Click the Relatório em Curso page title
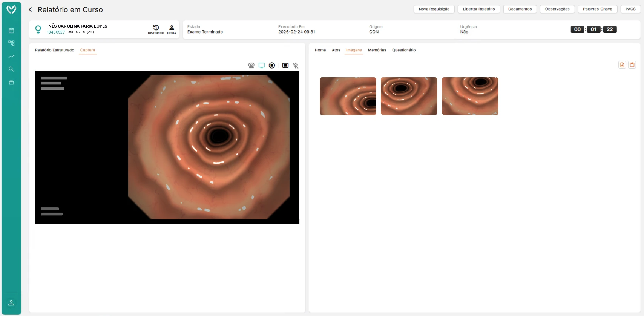This screenshot has width=644, height=316. tap(70, 9)
